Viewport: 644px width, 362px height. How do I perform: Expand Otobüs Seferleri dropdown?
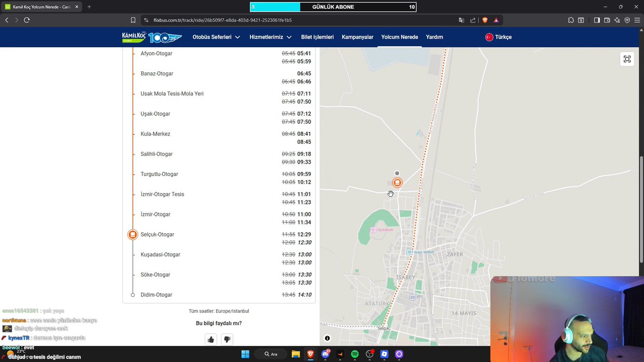(216, 37)
